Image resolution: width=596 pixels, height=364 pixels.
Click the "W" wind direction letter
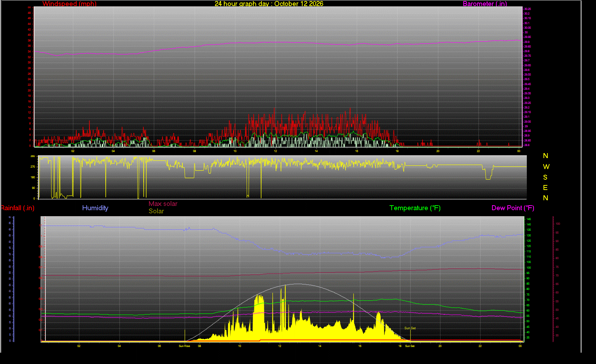coord(546,167)
